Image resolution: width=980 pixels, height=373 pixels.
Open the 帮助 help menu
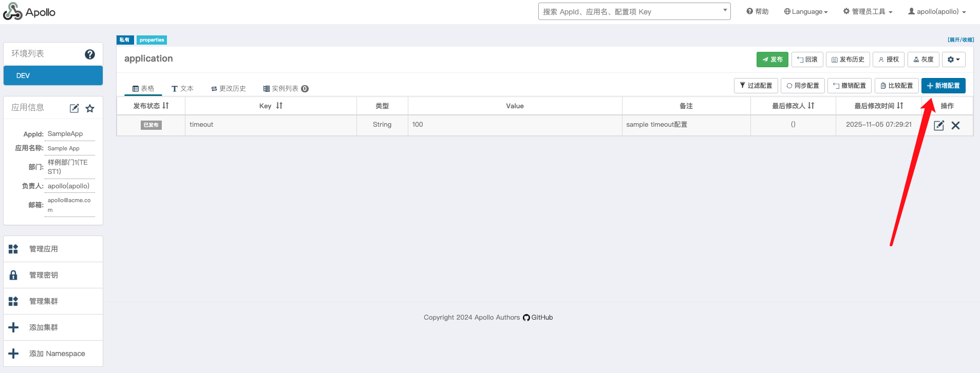[758, 11]
